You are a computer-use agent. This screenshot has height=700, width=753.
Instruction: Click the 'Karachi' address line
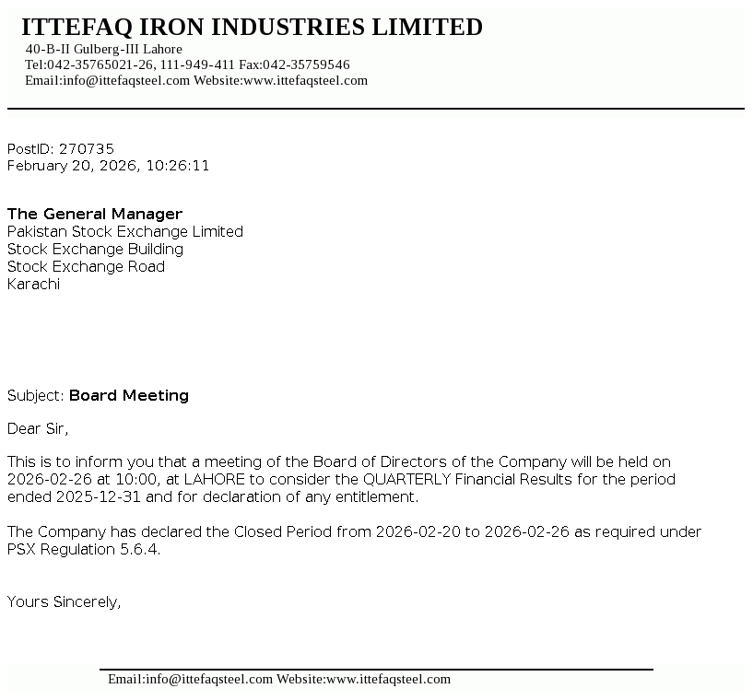[33, 284]
